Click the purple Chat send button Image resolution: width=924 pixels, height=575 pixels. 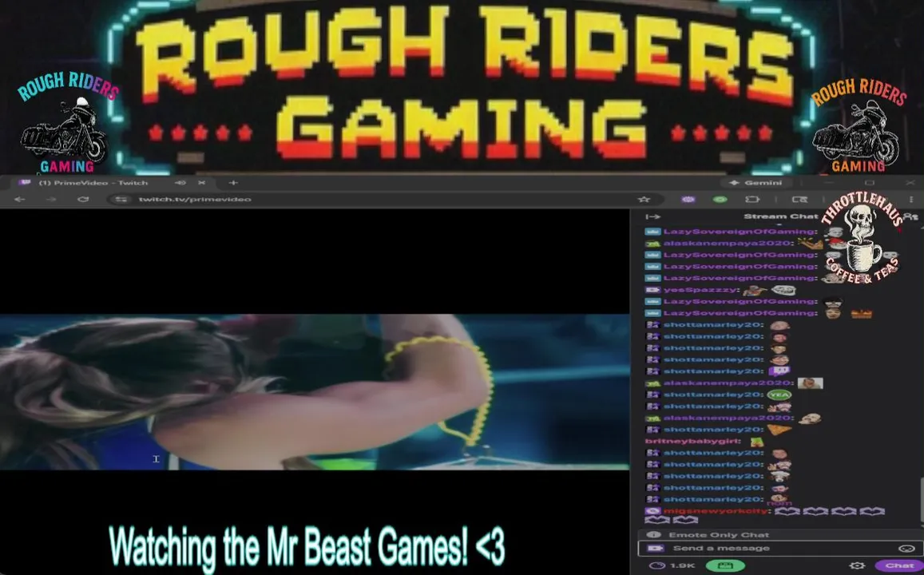click(899, 565)
